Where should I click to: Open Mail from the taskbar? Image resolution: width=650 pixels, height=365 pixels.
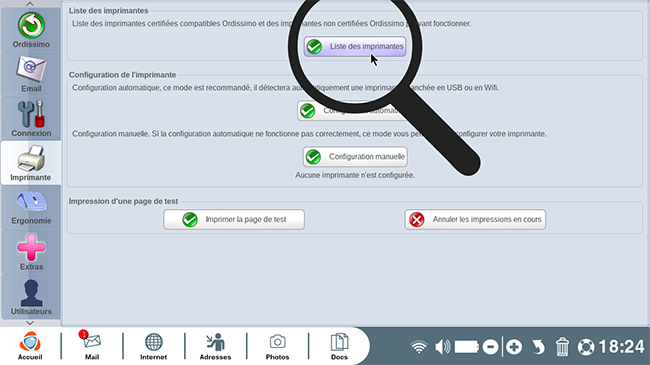[92, 346]
